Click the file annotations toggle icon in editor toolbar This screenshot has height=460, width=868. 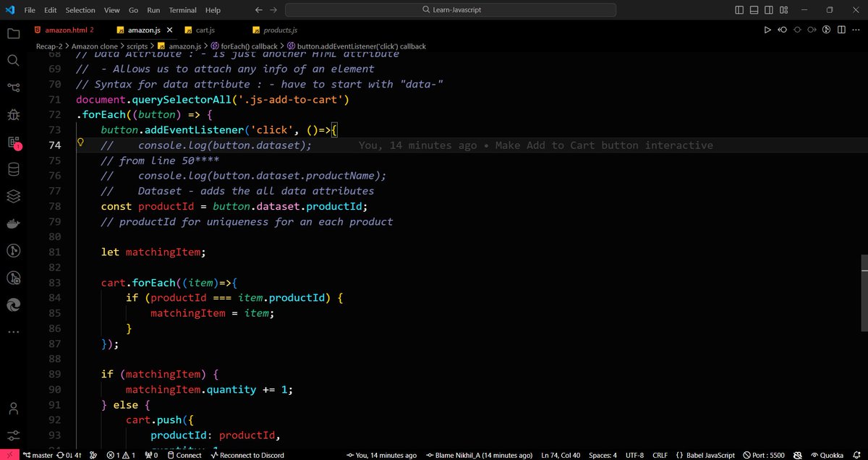pos(827,30)
